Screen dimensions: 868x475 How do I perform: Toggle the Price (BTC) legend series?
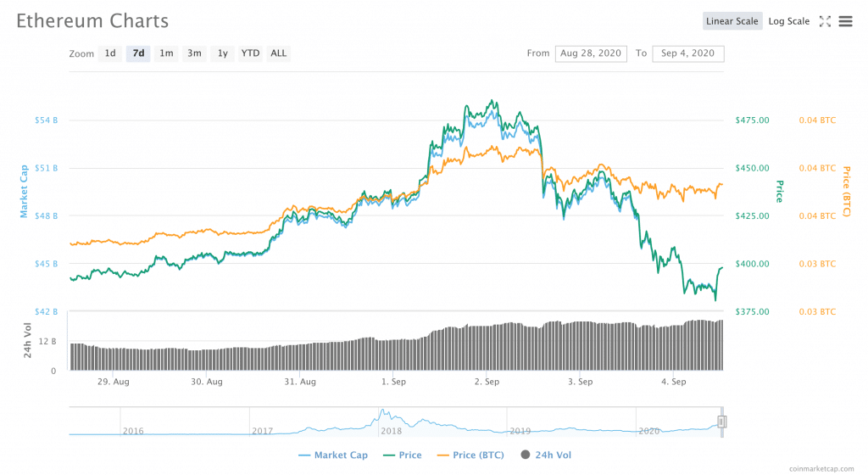(470, 455)
